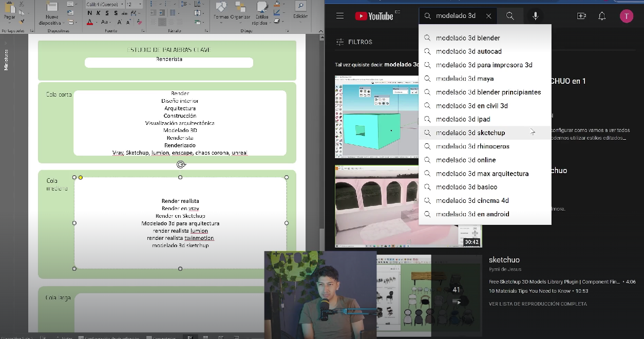Open Comentarios from PowerPoint status bar
Viewport: 644px width, 339px height.
tap(161, 337)
